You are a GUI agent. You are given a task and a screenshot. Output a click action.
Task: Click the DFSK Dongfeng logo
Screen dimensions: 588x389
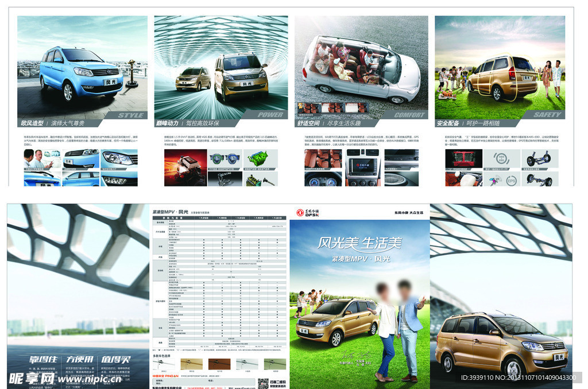(x=307, y=213)
